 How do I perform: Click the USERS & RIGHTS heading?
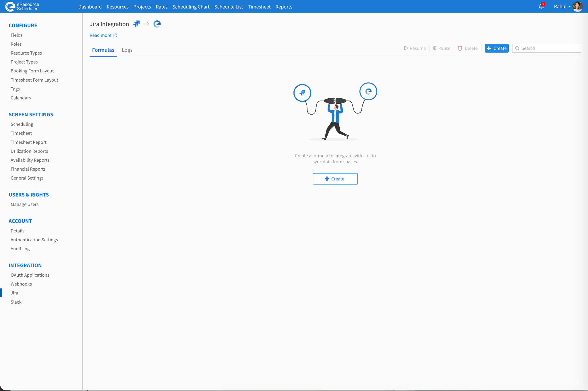[x=29, y=194]
